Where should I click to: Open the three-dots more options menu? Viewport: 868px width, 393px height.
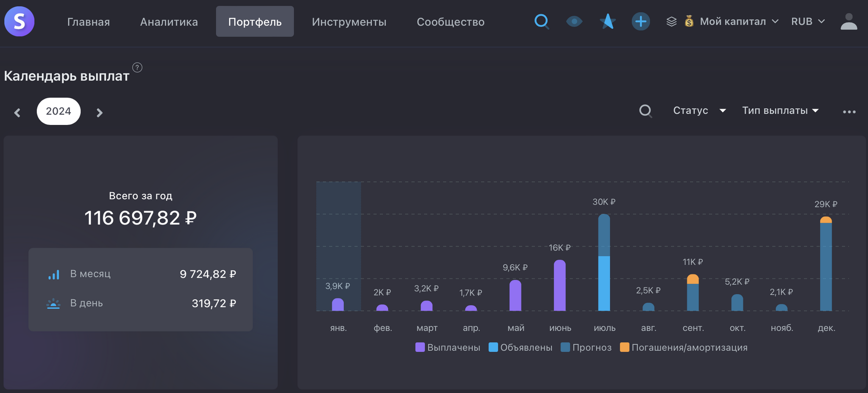point(849,112)
